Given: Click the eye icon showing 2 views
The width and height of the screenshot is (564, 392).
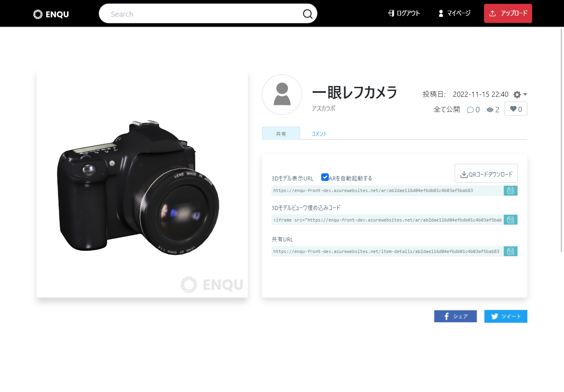Looking at the screenshot, I should click(x=490, y=110).
